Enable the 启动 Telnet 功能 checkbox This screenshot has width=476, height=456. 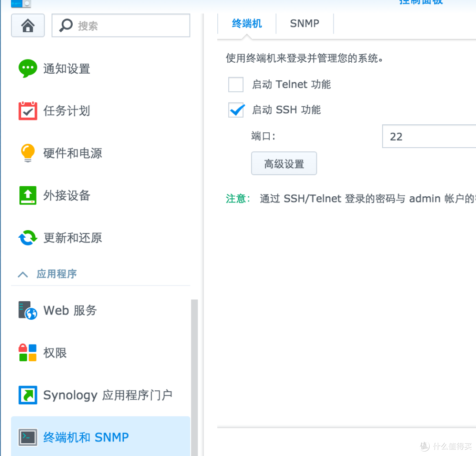pyautogui.click(x=236, y=85)
